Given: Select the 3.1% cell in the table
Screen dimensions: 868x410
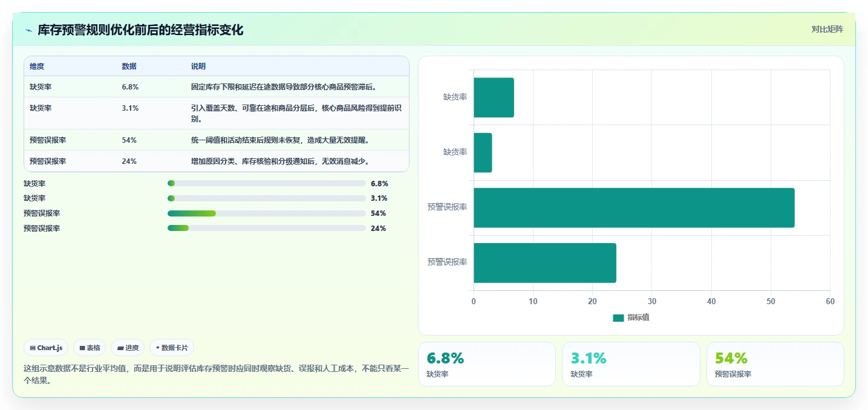Looking at the screenshot, I should coord(130,108).
